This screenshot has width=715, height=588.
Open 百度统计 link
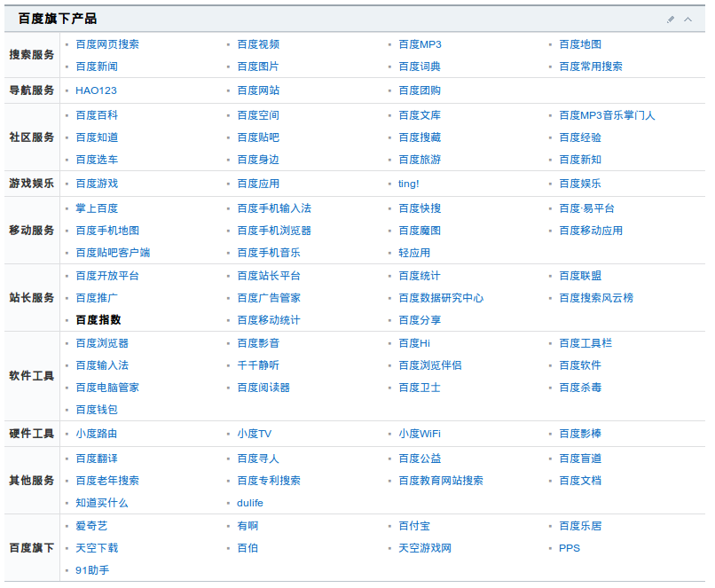click(420, 276)
